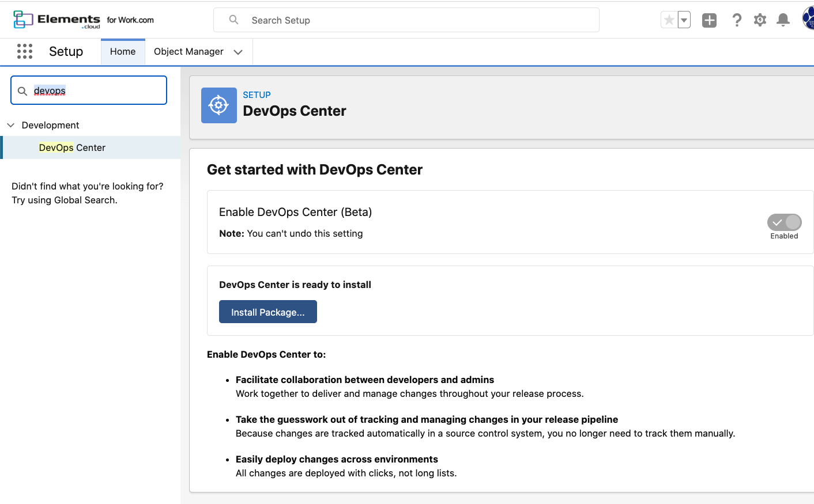Open the Help question mark icon
The width and height of the screenshot is (814, 504).
737,20
